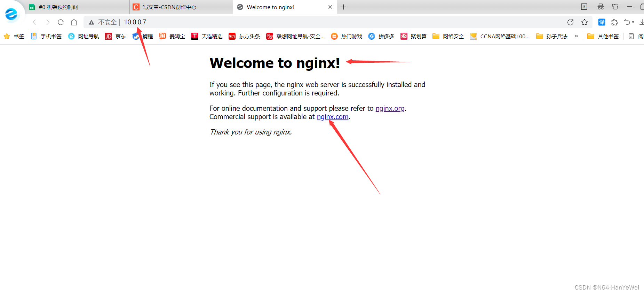The image size is (644, 293).
Task: Click the undo closed tab icon
Action: tap(627, 22)
